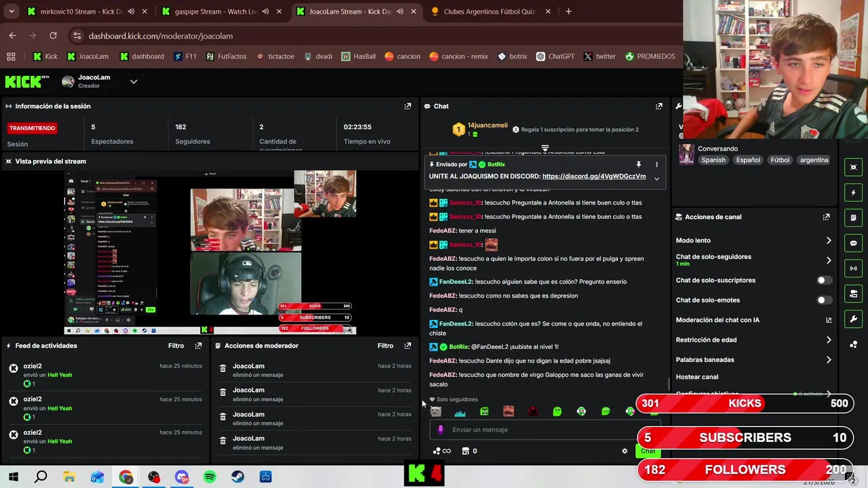This screenshot has width=868, height=488.
Task: Open the stream preview sidebar icon
Action: tap(853, 167)
